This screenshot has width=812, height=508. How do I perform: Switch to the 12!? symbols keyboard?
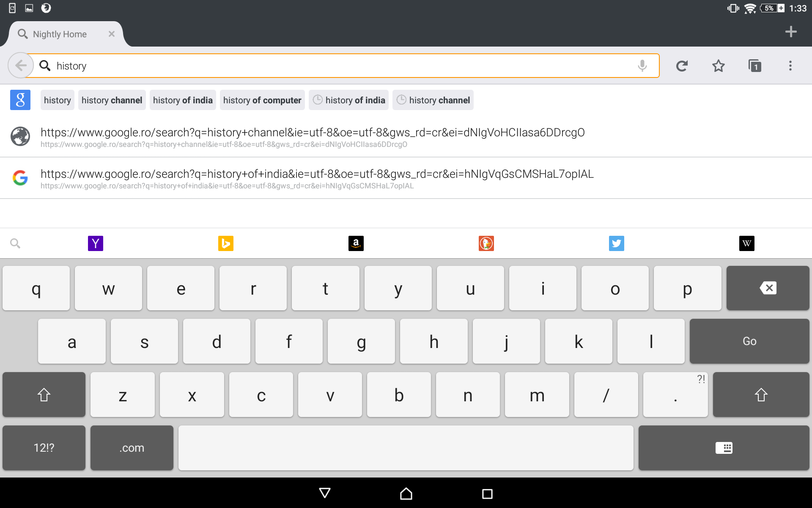click(x=44, y=448)
